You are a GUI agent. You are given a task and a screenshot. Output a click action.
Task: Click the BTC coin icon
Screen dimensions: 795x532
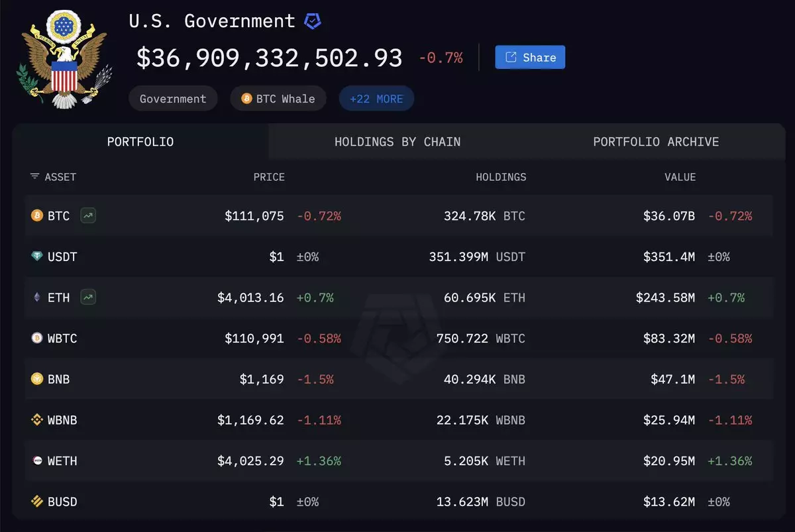pyautogui.click(x=37, y=216)
